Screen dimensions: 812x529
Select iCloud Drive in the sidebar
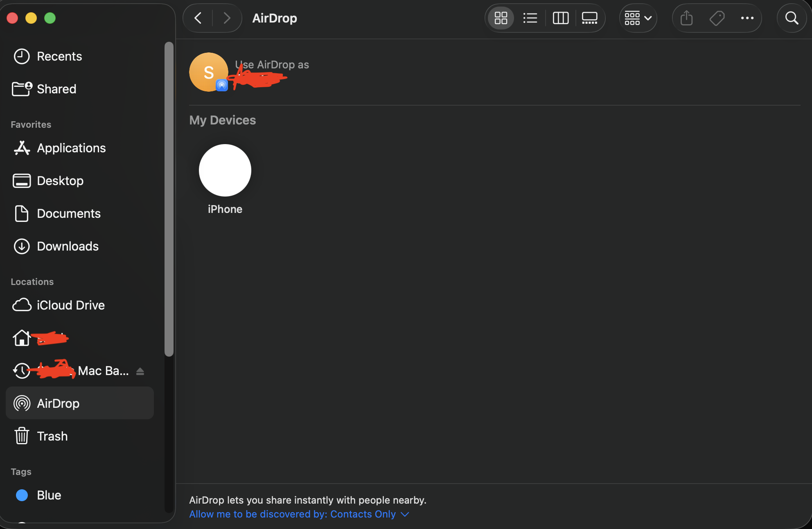point(70,305)
